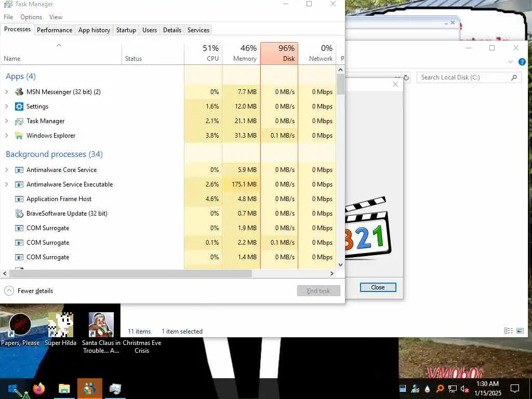Sort processes by the Name column
Screen dimensions: 532x399
point(61,54)
